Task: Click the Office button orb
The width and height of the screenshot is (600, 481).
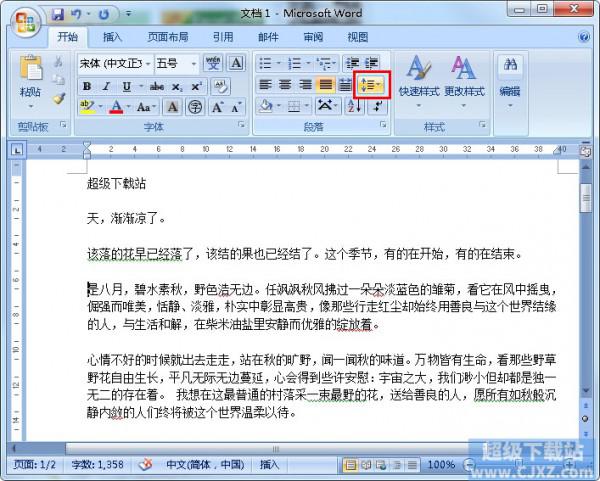Action: (x=26, y=21)
